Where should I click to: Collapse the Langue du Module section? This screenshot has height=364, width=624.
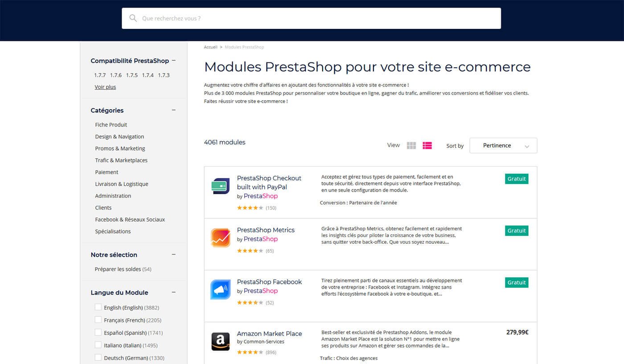point(174,292)
